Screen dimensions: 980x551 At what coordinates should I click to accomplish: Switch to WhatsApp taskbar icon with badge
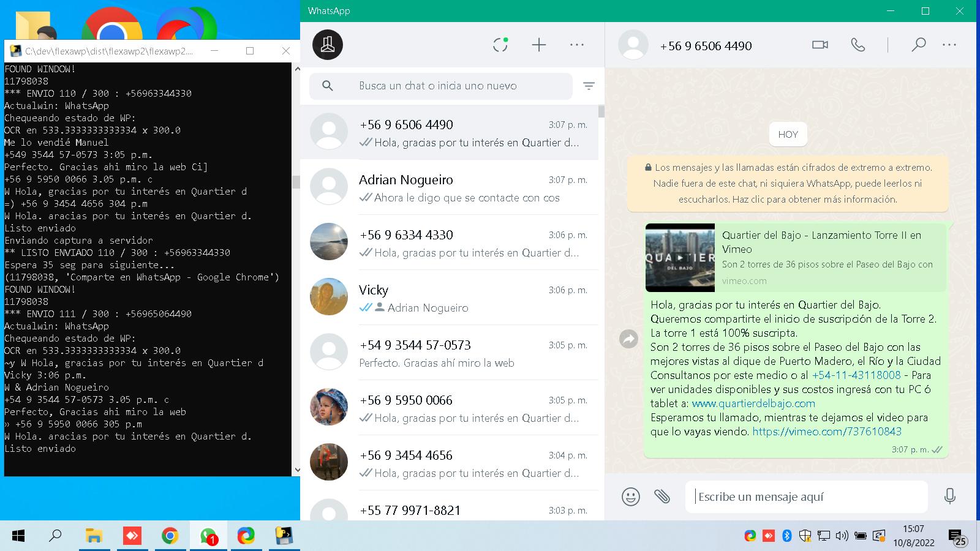(208, 536)
